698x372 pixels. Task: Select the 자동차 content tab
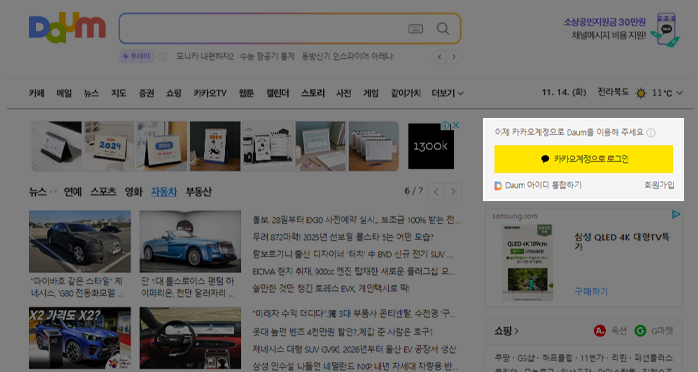[164, 192]
